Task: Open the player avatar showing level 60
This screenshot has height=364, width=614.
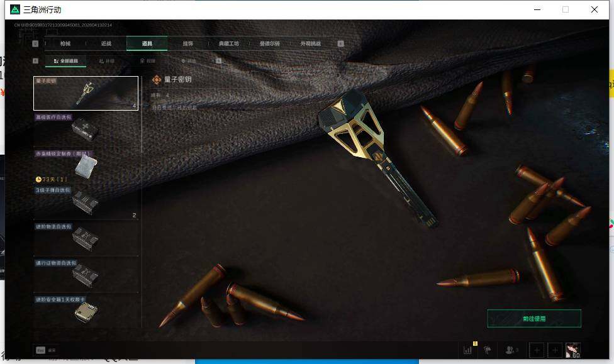Action: pos(573,350)
